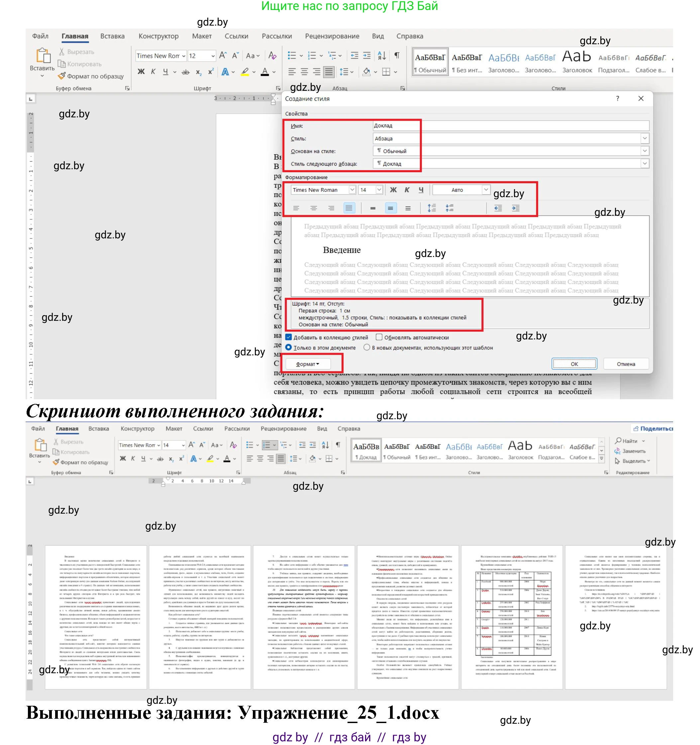This screenshot has width=700, height=745.
Task: Pick the font color swatch under А
Action: tap(265, 71)
